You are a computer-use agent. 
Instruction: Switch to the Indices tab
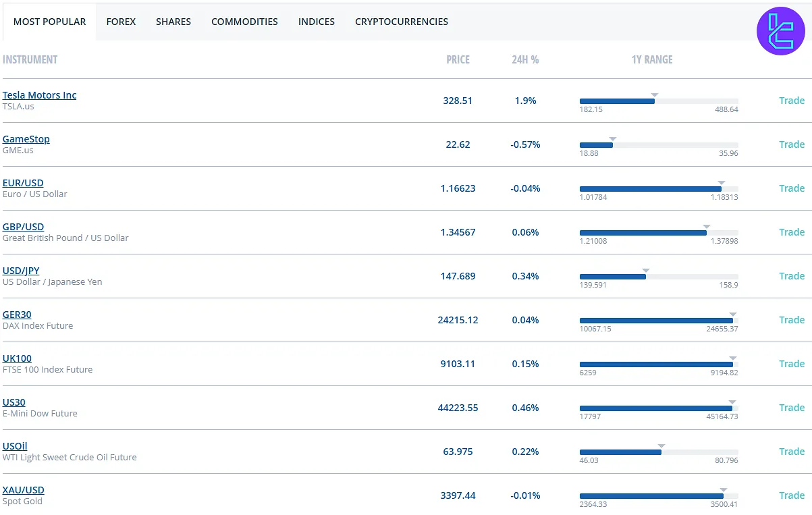[317, 22]
